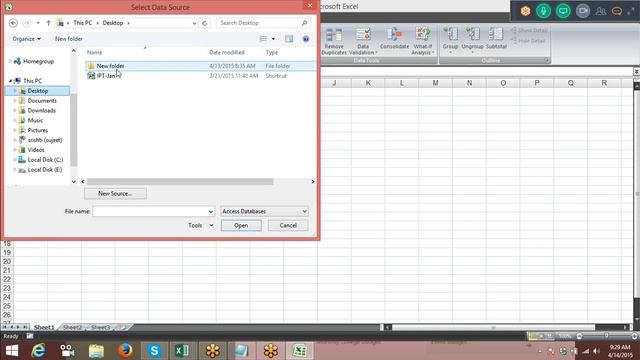Select Pictures in the navigation tree
Viewport: 640px width, 360px height.
pyautogui.click(x=37, y=130)
